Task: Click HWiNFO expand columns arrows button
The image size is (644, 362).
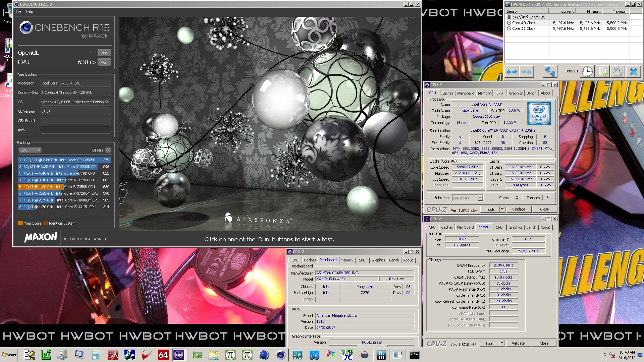Action: coord(512,72)
